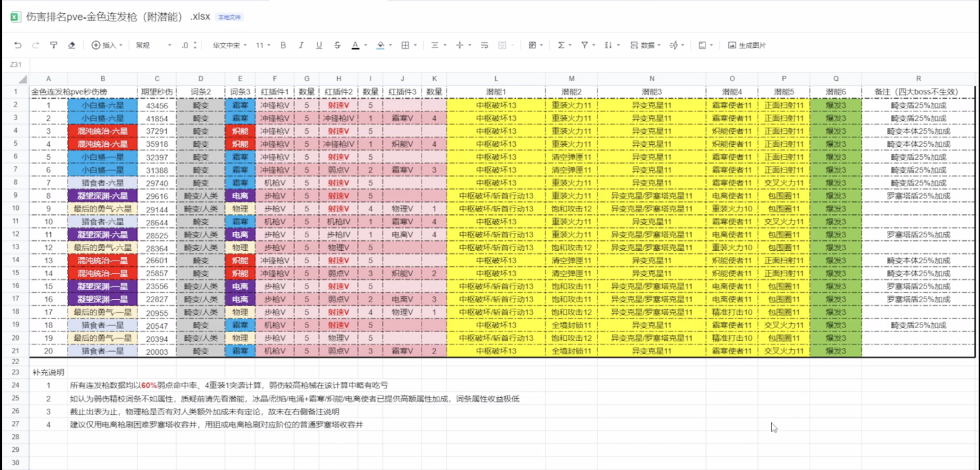Image resolution: width=980 pixels, height=470 pixels.
Task: Select cell with value 43456
Action: pyautogui.click(x=157, y=105)
